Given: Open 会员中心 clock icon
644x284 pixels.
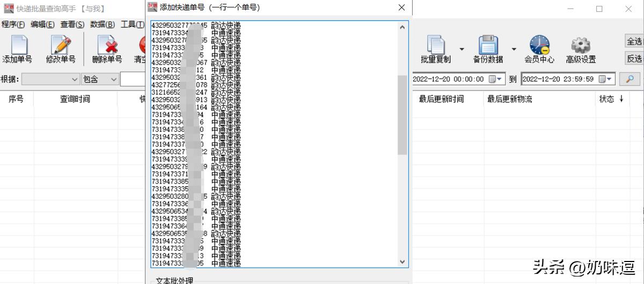Looking at the screenshot, I should pyautogui.click(x=539, y=44).
